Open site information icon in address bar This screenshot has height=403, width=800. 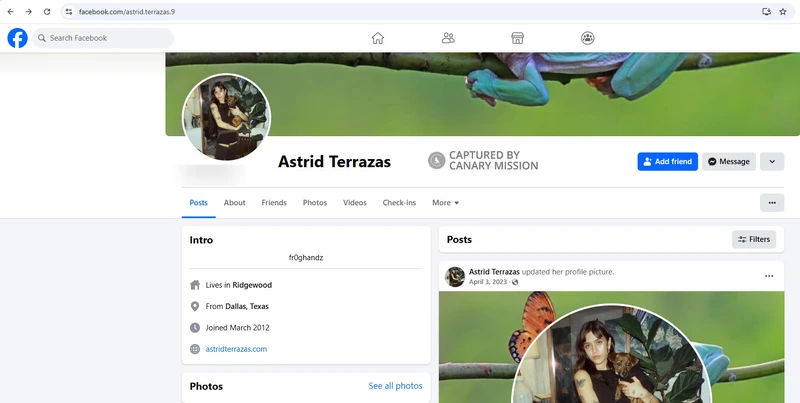click(x=69, y=11)
